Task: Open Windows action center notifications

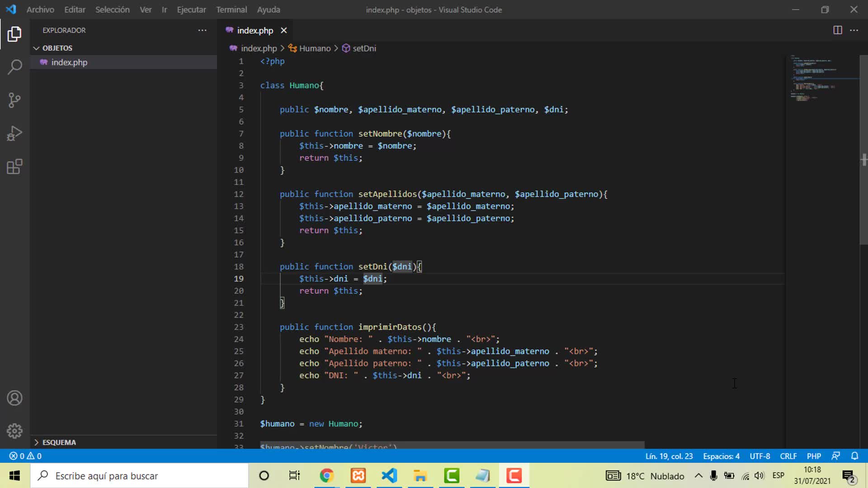Action: tap(849, 476)
